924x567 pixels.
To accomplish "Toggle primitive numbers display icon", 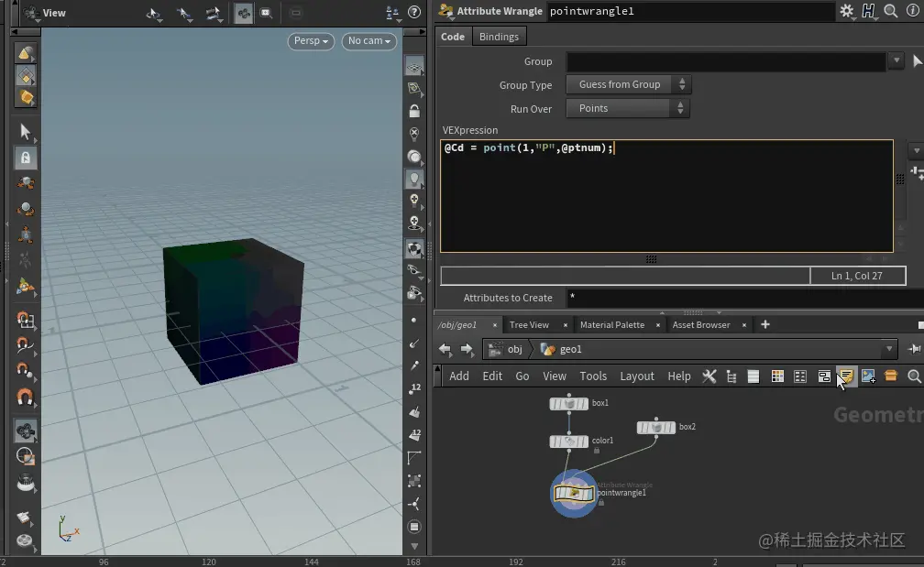I will point(414,435).
